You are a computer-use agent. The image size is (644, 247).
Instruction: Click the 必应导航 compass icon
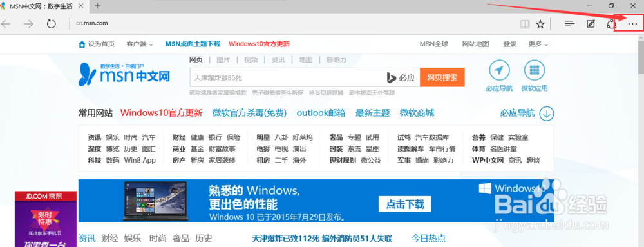[499, 71]
